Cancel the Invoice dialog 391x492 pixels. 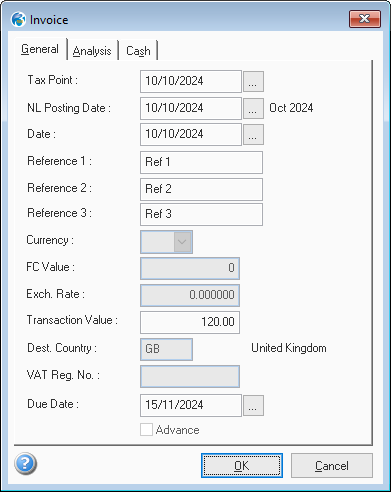(332, 465)
